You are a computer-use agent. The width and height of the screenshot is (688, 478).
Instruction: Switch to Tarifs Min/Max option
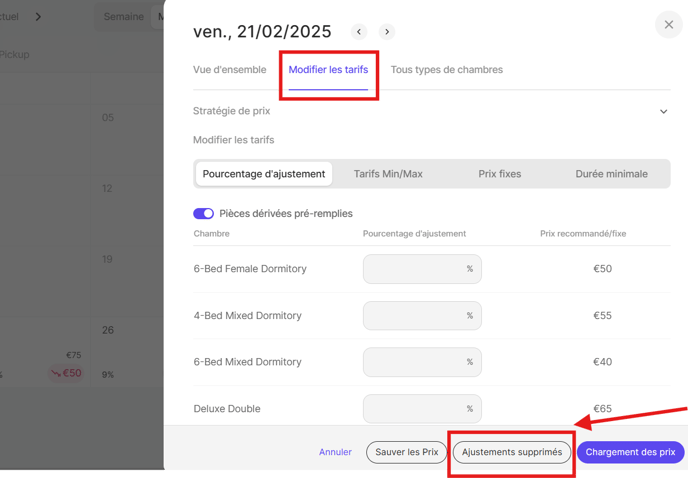pyautogui.click(x=388, y=174)
